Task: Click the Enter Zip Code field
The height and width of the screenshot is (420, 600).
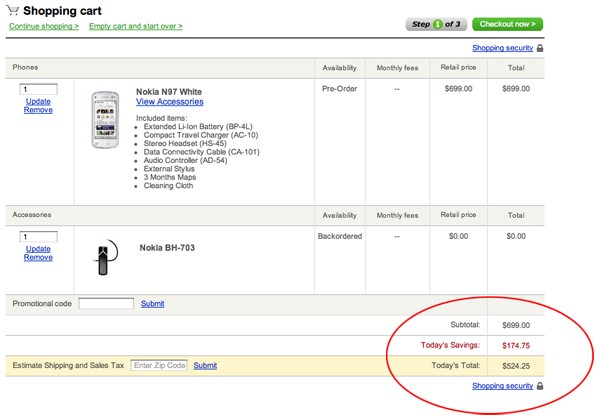Action: coord(159,366)
